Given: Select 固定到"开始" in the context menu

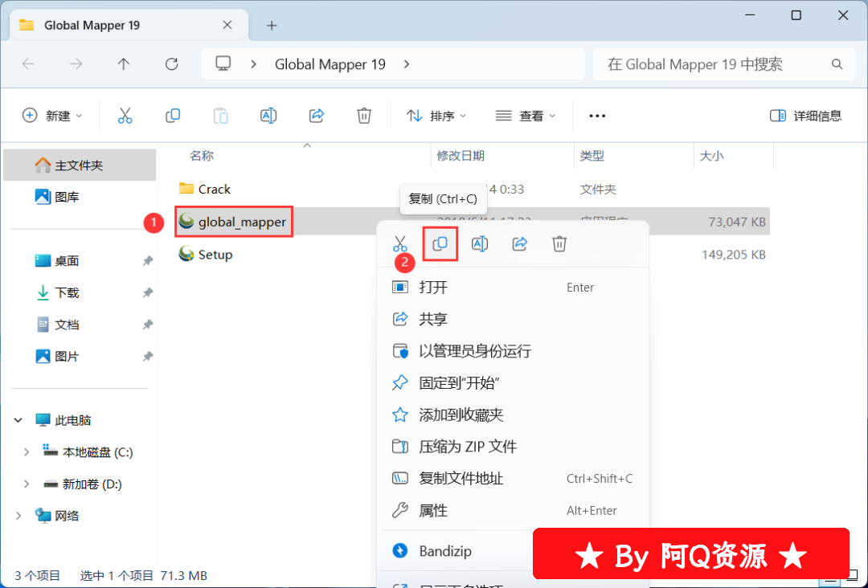Looking at the screenshot, I should 513,383.
